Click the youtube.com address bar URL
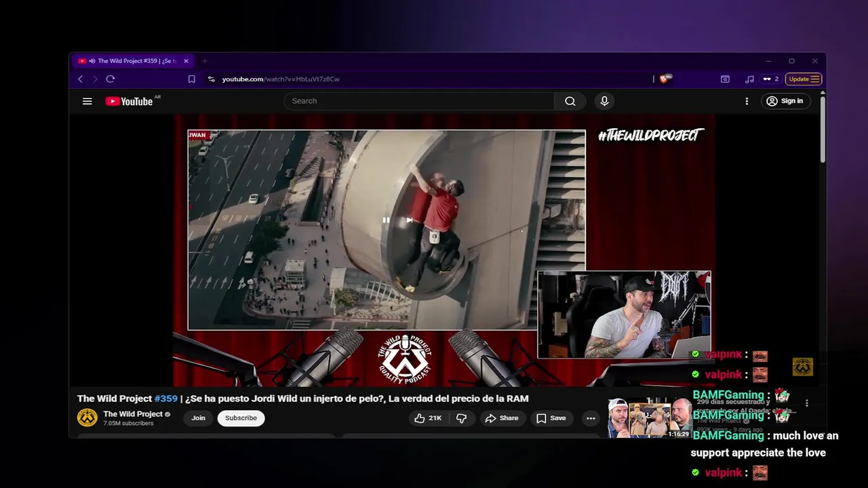The width and height of the screenshot is (868, 488). [x=281, y=79]
